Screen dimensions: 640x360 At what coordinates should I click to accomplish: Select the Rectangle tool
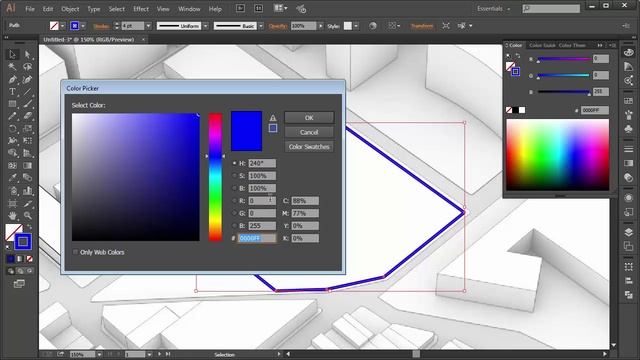click(12, 104)
